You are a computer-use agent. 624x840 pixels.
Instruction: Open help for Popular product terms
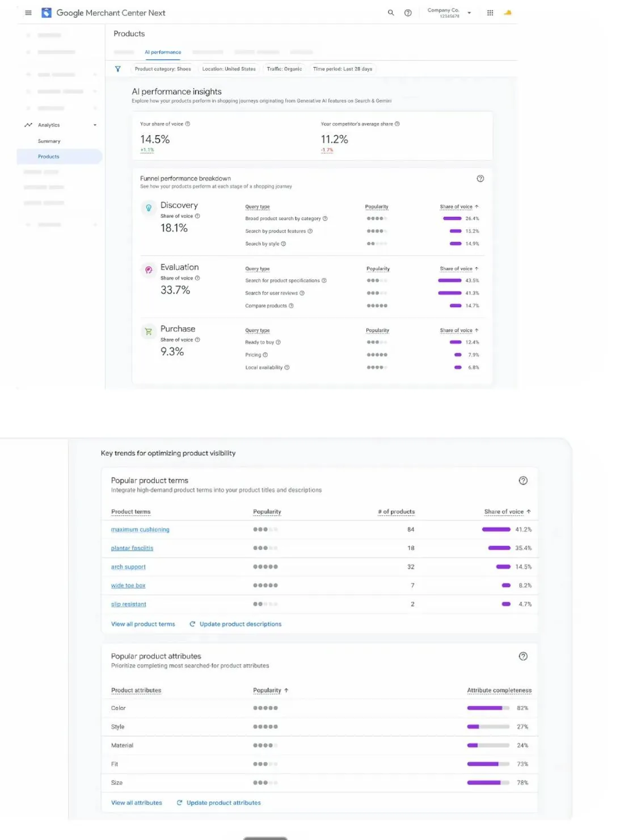point(523,480)
